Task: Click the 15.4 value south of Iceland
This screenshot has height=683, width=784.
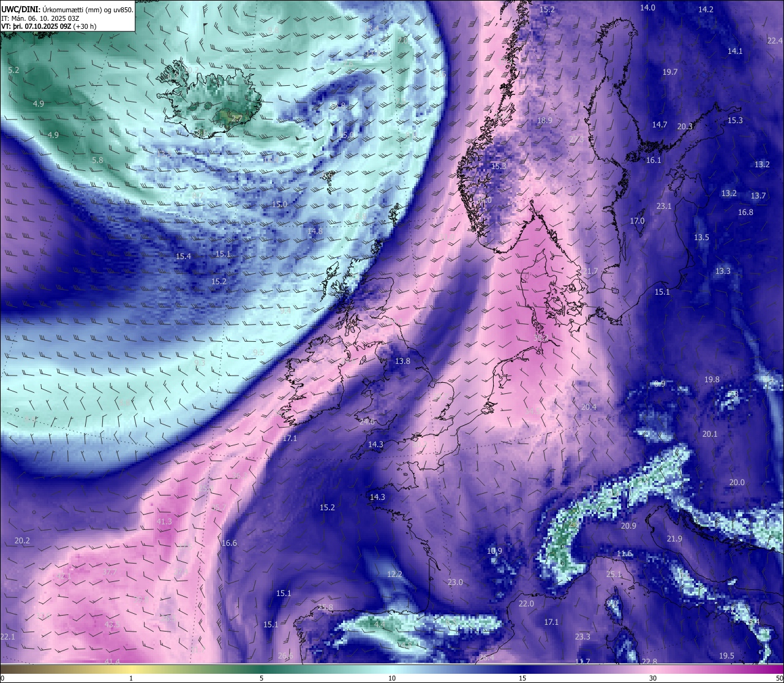Action: coord(183,256)
